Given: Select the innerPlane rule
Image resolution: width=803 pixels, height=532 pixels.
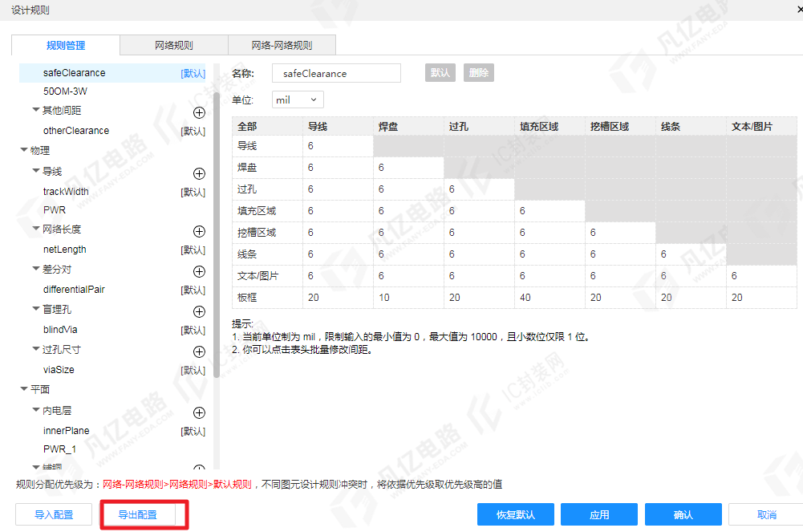Looking at the screenshot, I should coord(67,431).
